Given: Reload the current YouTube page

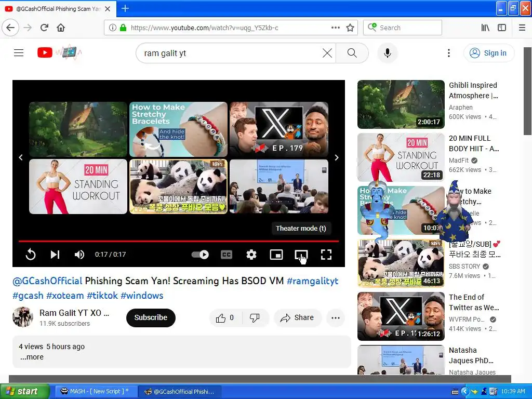Looking at the screenshot, I should click(x=44, y=28).
